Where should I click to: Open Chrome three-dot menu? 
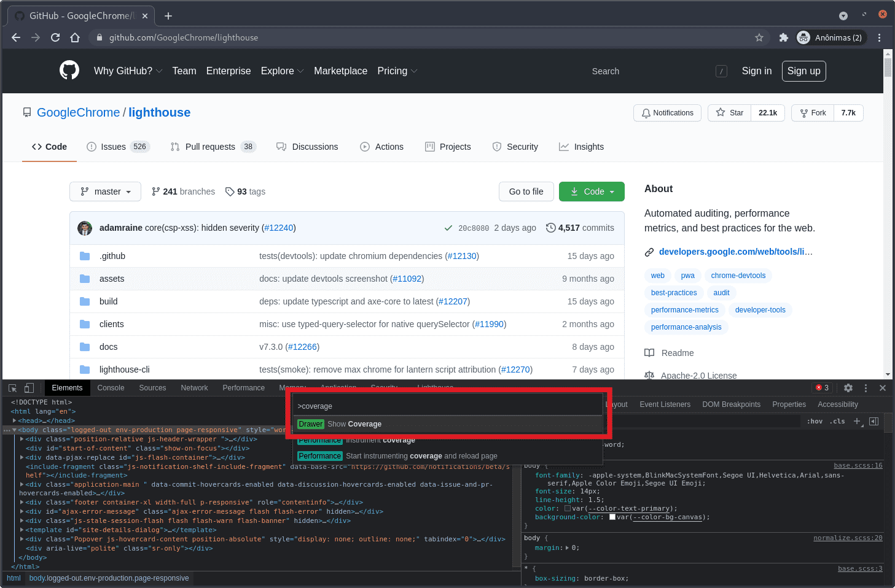880,37
